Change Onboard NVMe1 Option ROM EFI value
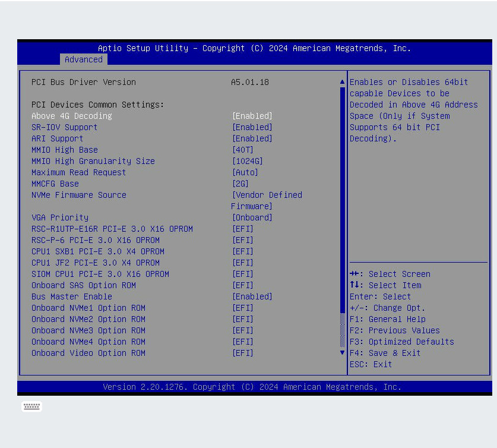The image size is (497, 448). pos(242,308)
